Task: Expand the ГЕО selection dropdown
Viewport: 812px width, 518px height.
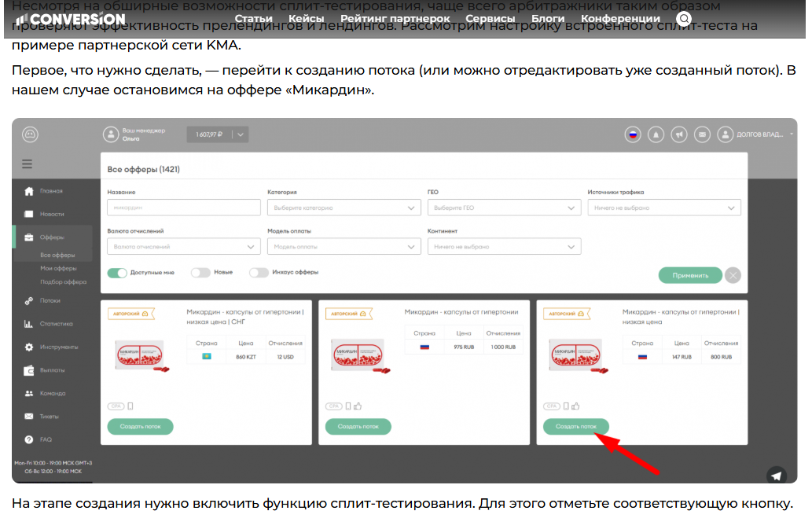Action: tap(503, 207)
